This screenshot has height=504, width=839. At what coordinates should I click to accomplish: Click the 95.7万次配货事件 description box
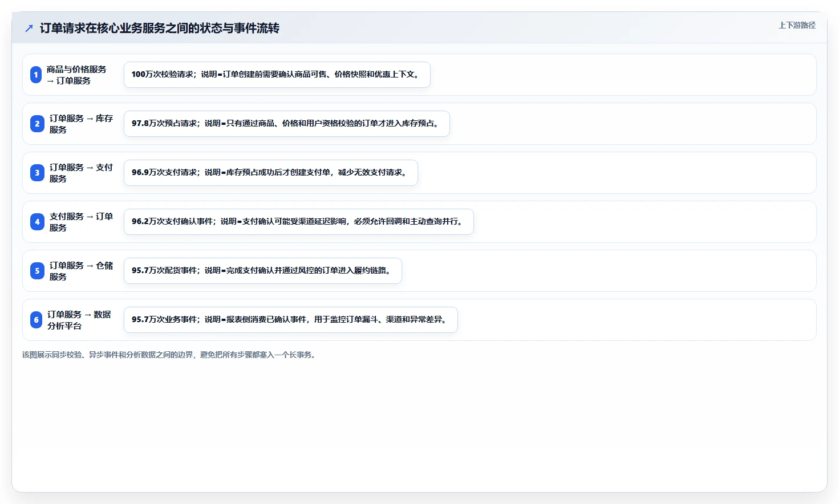(263, 271)
